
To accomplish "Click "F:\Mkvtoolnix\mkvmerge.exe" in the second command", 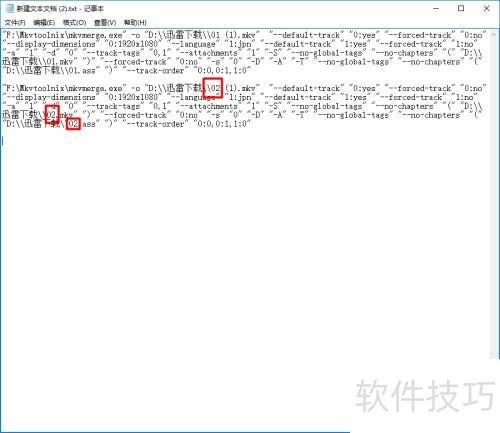I will (x=65, y=88).
